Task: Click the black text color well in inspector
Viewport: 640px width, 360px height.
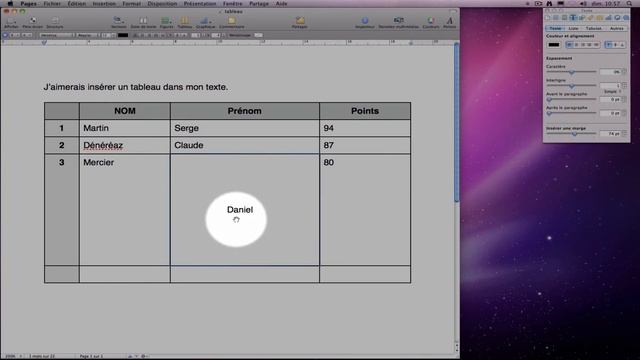Action: point(554,44)
